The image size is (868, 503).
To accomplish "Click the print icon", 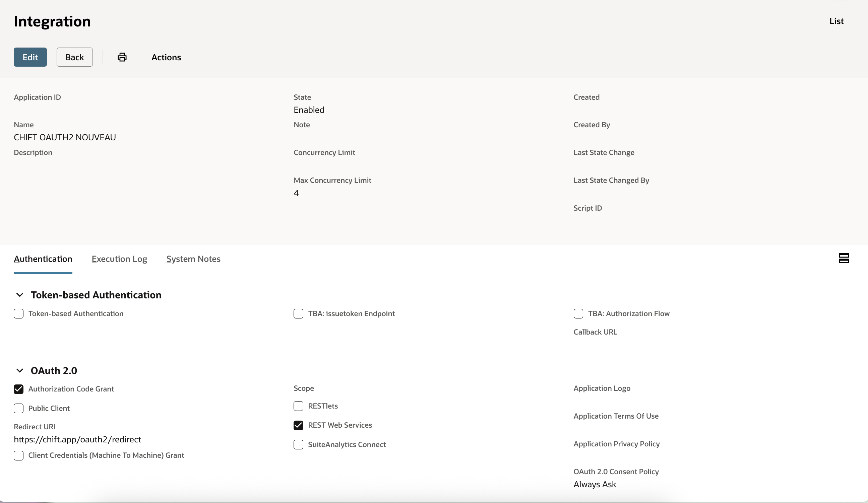I will (x=122, y=57).
